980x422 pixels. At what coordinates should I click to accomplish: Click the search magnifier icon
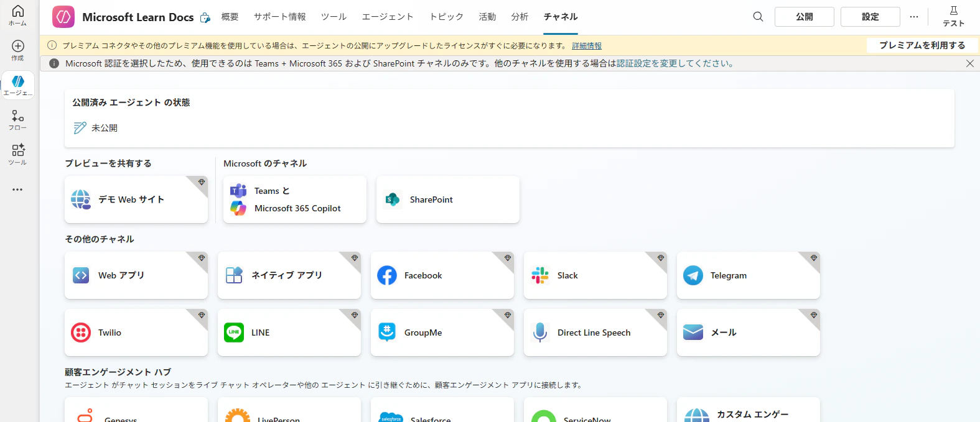[758, 17]
